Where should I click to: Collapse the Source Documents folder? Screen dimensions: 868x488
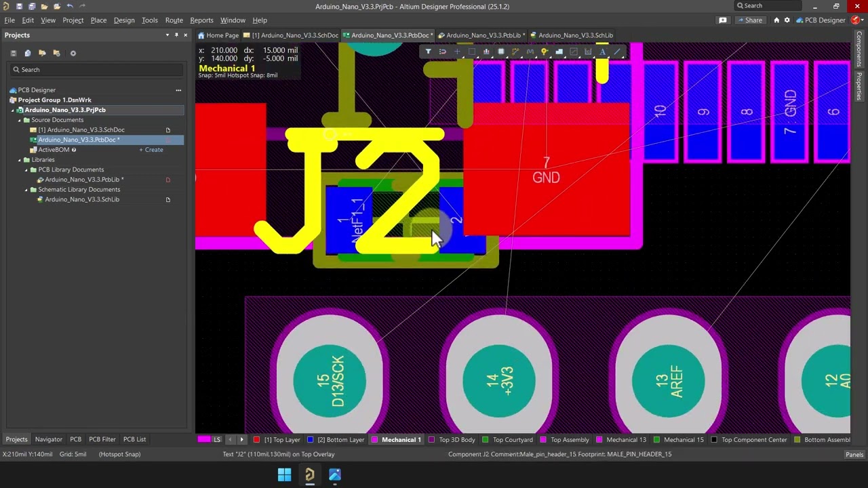pyautogui.click(x=20, y=120)
